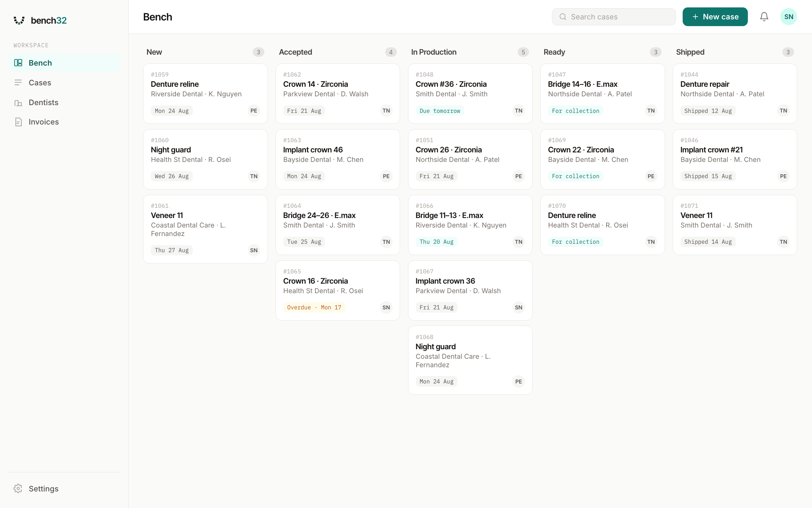Viewport: 812px width, 508px height.
Task: Open the Bridge 24–26 E.max card
Action: click(338, 225)
